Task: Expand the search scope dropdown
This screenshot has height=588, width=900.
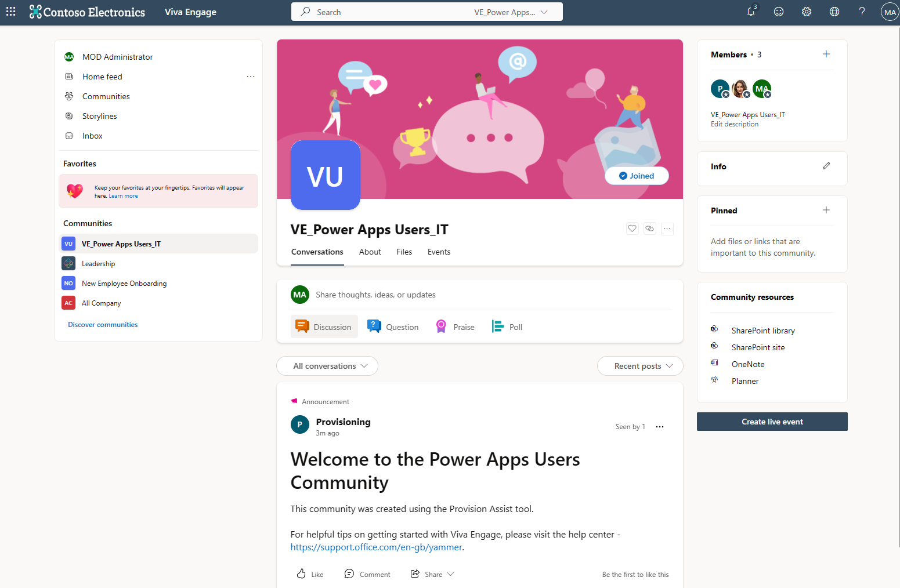Action: pyautogui.click(x=511, y=12)
